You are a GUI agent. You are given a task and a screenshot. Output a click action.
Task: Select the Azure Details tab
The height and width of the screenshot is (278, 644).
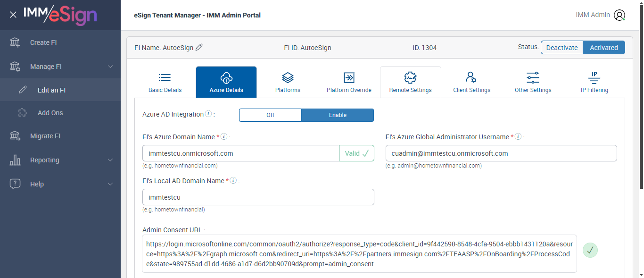(x=226, y=82)
